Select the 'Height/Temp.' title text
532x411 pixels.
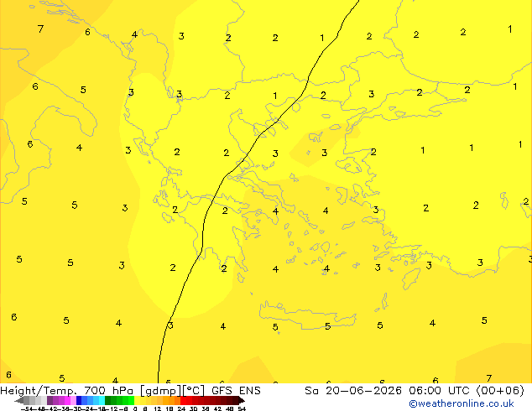click(x=38, y=391)
